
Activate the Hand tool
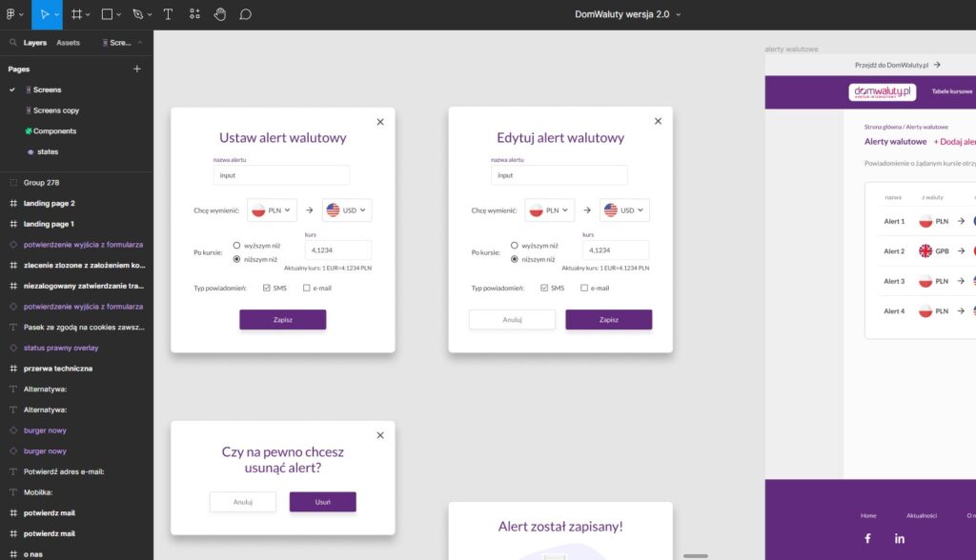pyautogui.click(x=219, y=14)
